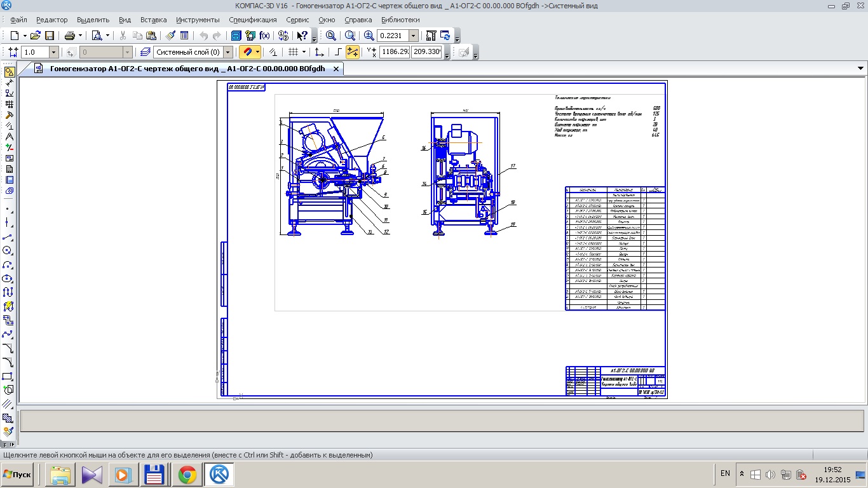This screenshot has height=488, width=868.
Task: Open the Сервис menu
Action: [298, 20]
